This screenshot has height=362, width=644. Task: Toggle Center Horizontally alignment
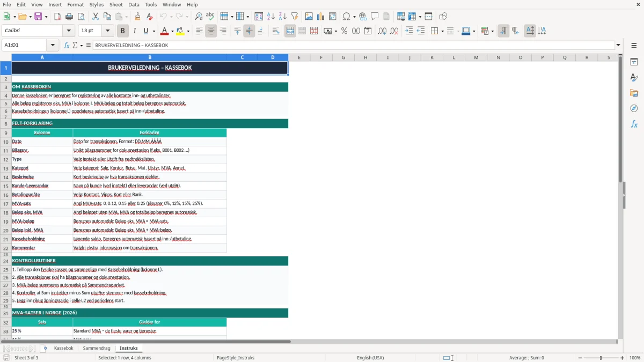pyautogui.click(x=211, y=31)
